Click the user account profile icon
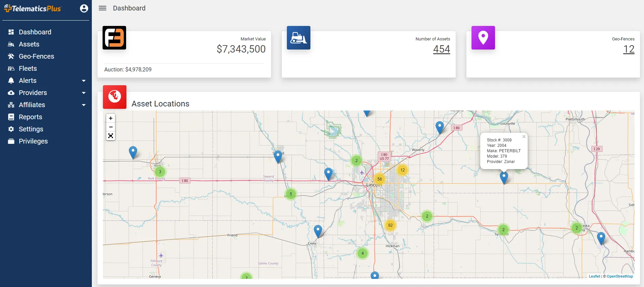This screenshot has width=644, height=287. (x=84, y=8)
